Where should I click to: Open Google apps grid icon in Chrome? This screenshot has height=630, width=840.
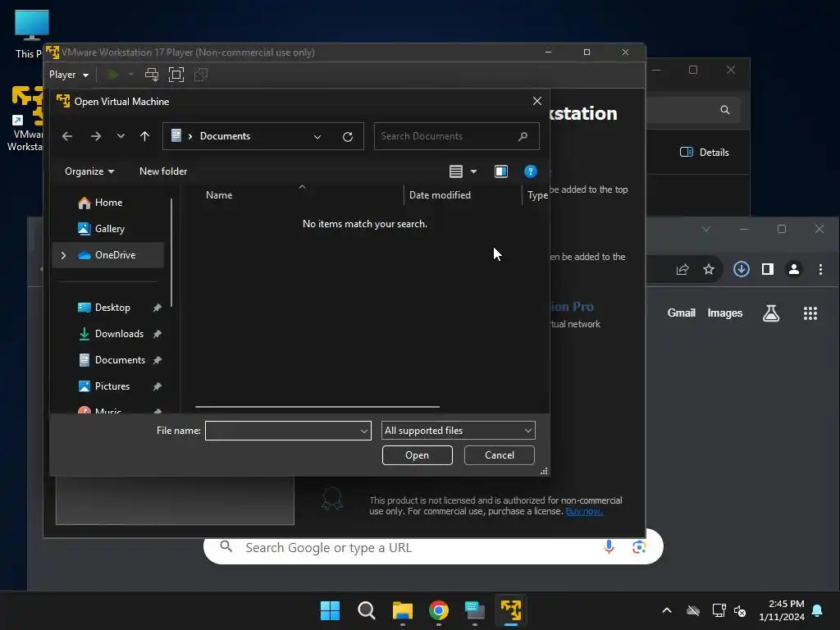pos(810,313)
